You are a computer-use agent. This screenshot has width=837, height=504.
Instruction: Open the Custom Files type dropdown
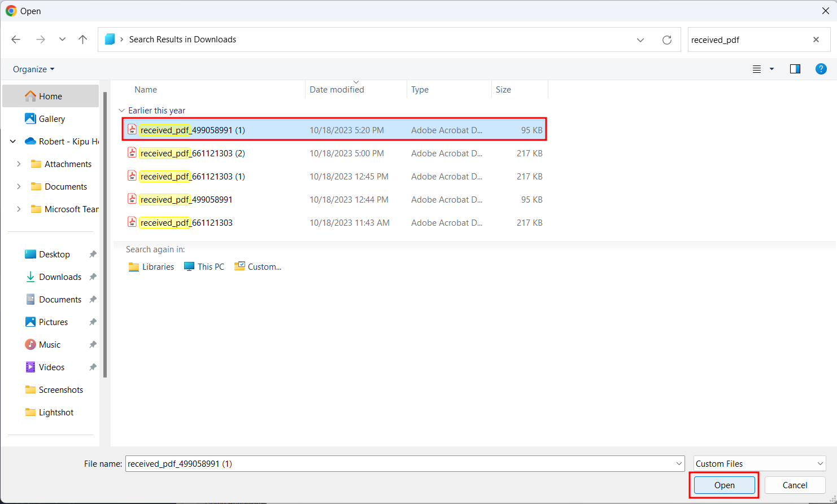click(759, 464)
